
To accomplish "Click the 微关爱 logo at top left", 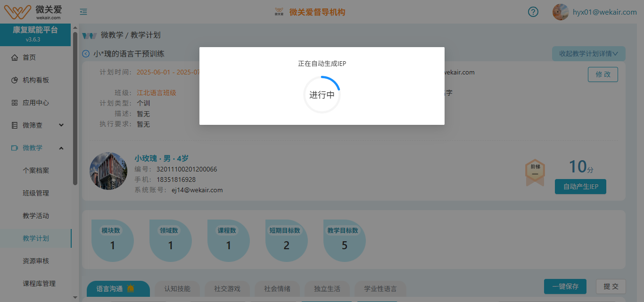I will pos(32,11).
